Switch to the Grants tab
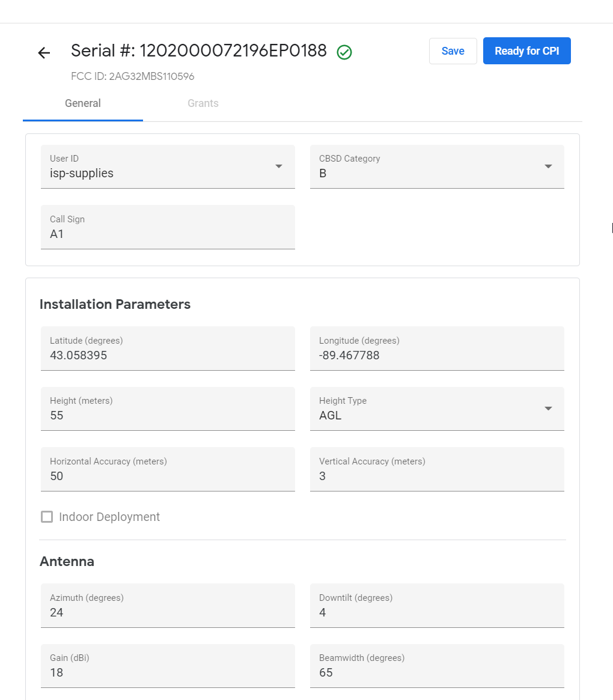The width and height of the screenshot is (613, 700). (x=203, y=103)
